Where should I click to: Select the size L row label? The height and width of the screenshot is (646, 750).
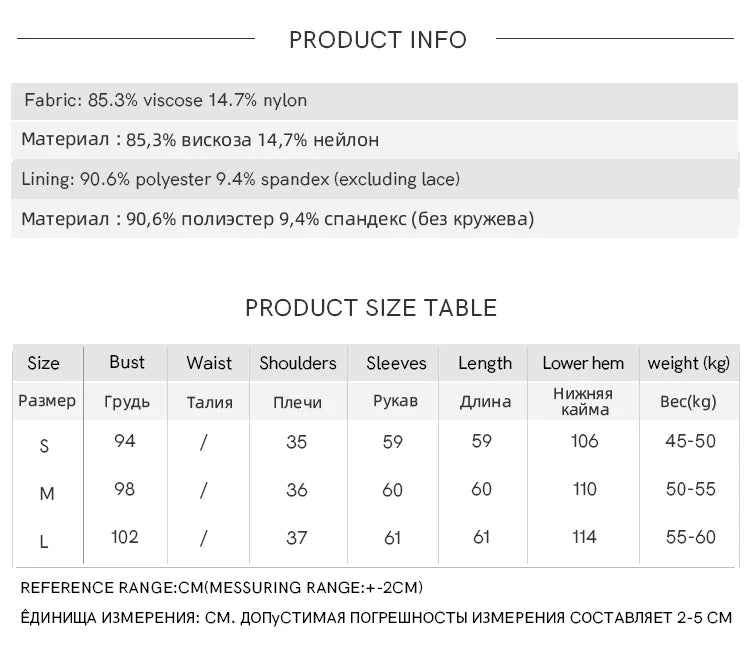44,542
